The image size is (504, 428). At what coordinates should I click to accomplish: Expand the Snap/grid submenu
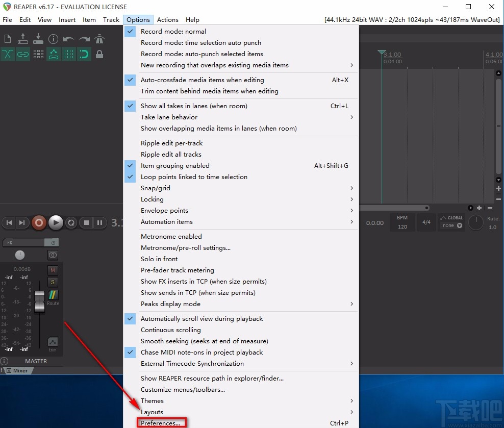241,188
